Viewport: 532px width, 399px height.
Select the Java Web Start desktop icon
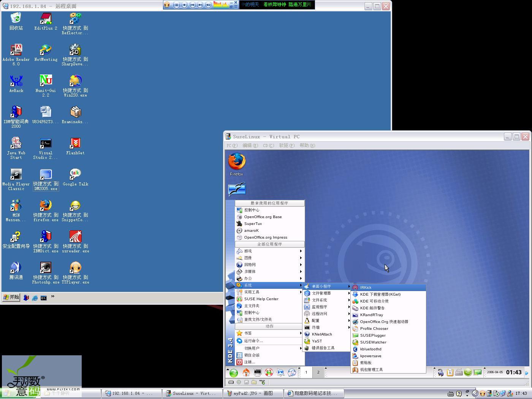click(x=16, y=148)
